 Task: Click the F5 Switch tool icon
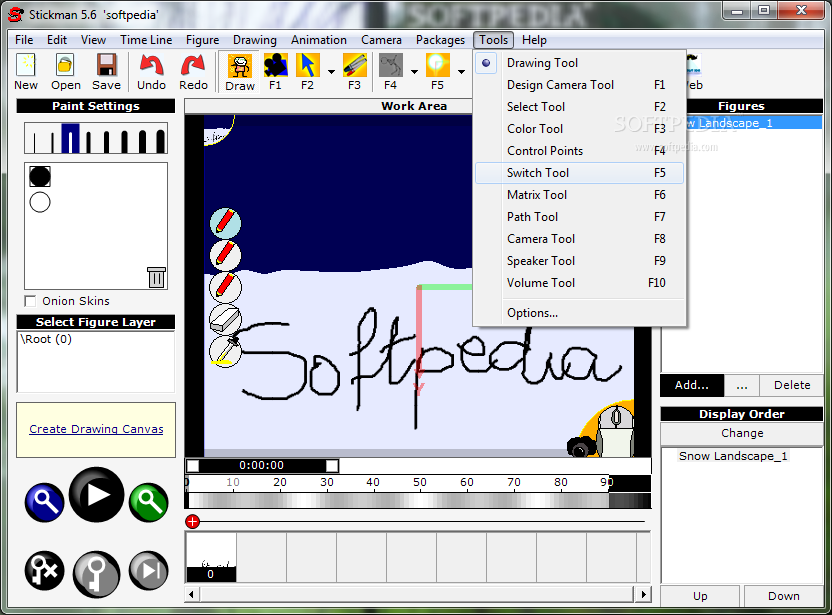tap(437, 72)
